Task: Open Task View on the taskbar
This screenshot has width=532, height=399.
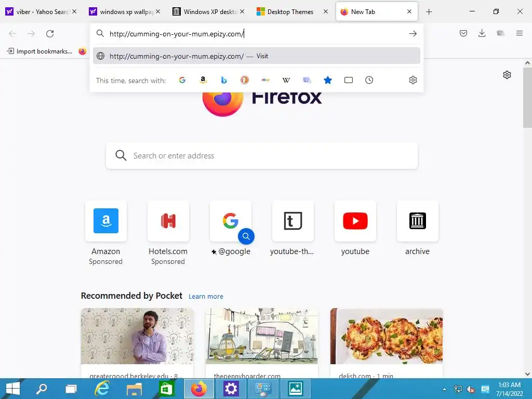Action: tap(71, 389)
